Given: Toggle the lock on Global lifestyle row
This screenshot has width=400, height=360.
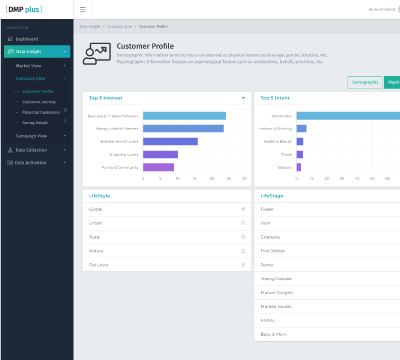Looking at the screenshot, I should [243, 209].
